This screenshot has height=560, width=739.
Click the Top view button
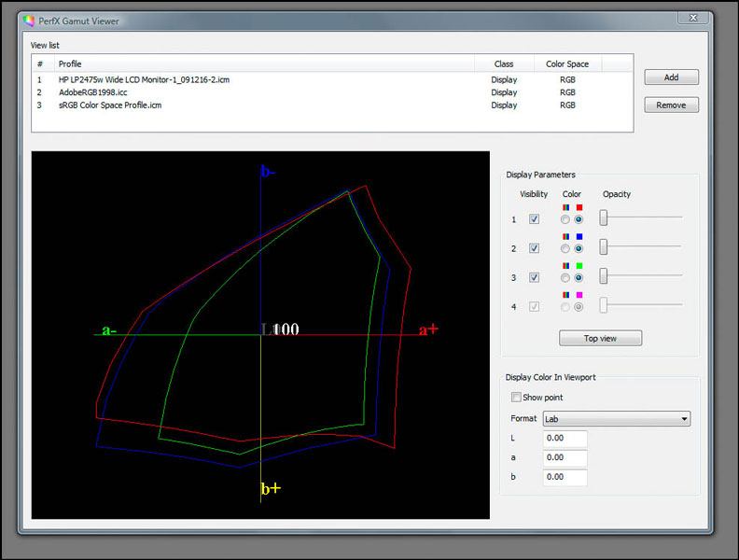[x=600, y=338]
